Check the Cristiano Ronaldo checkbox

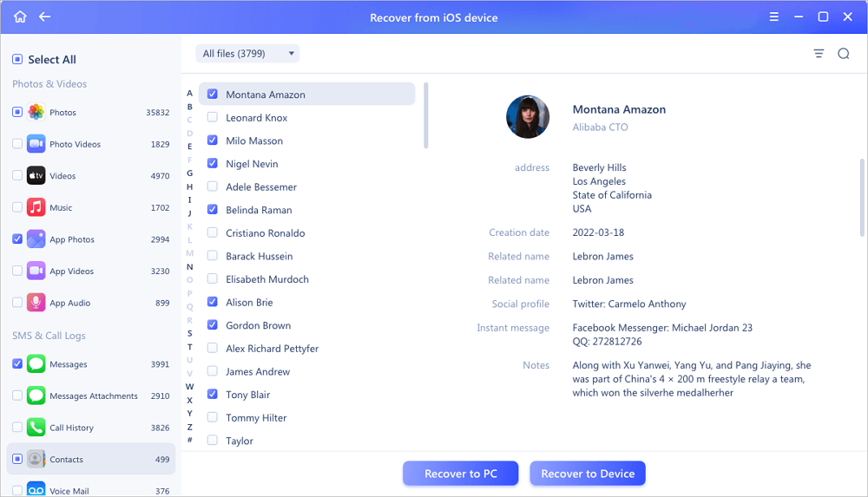click(x=212, y=232)
